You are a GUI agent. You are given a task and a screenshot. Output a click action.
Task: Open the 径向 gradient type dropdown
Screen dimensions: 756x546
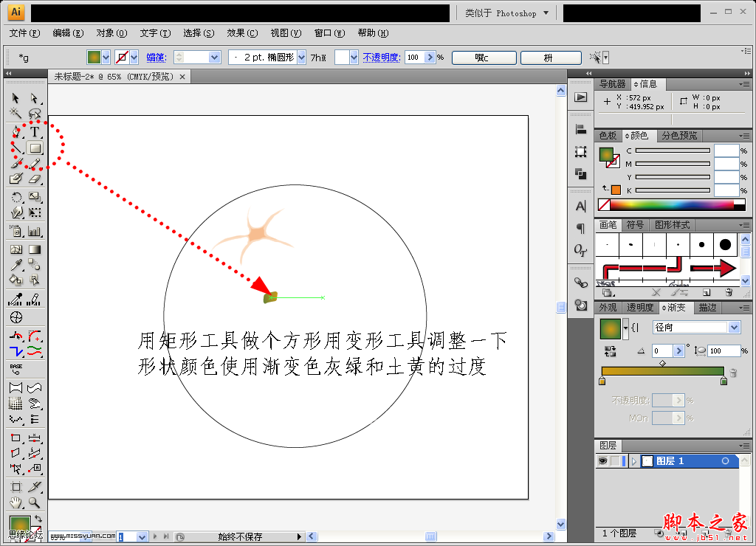pos(735,327)
